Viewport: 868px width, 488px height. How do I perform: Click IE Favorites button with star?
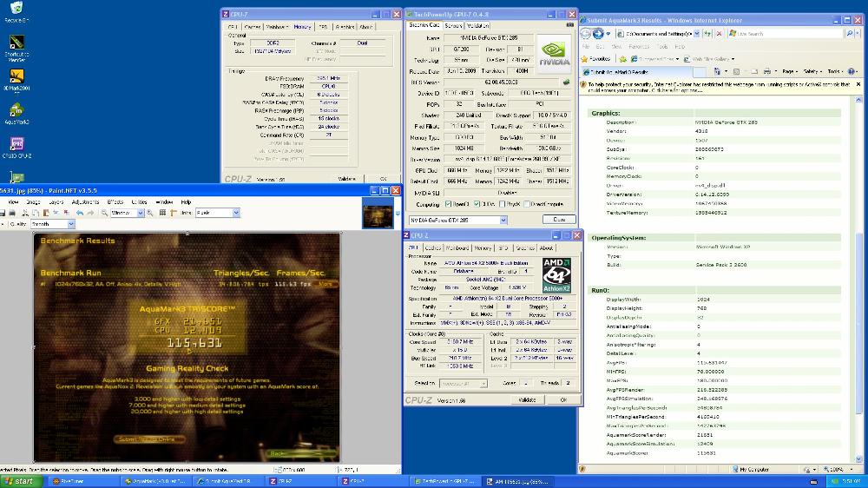click(595, 59)
